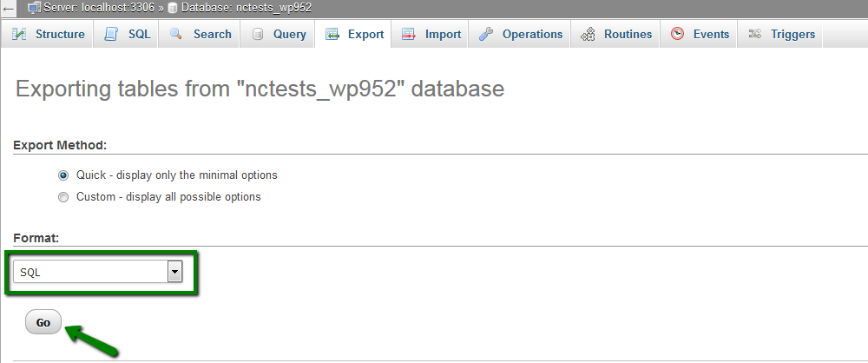This screenshot has width=868, height=363.
Task: Switch to the Export tab
Action: (x=354, y=35)
